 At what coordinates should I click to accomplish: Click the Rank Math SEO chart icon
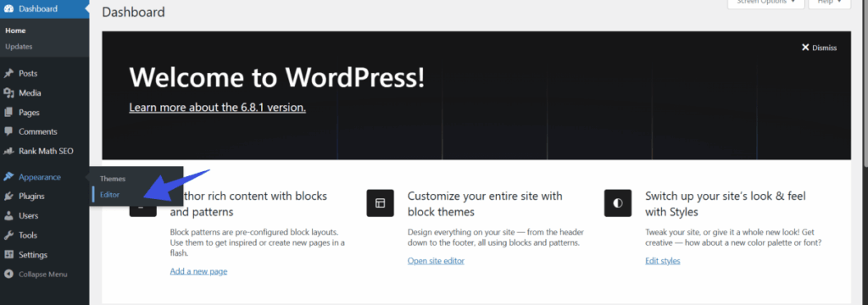click(x=8, y=151)
